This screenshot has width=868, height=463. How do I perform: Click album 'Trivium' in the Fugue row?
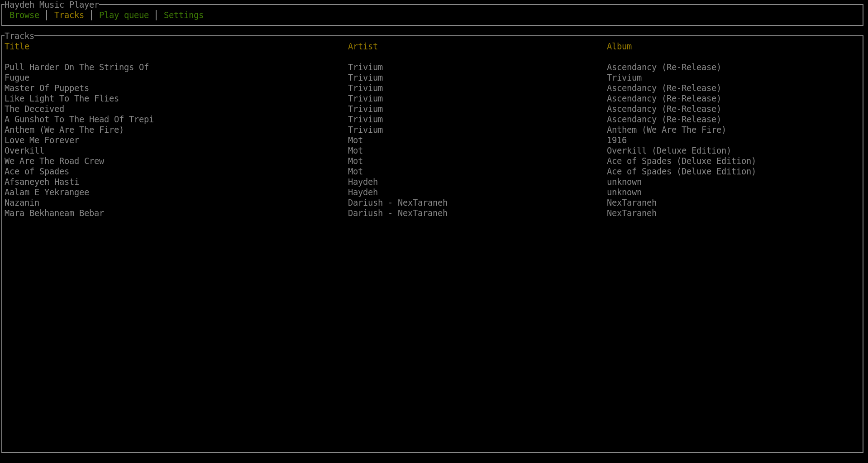click(x=624, y=77)
